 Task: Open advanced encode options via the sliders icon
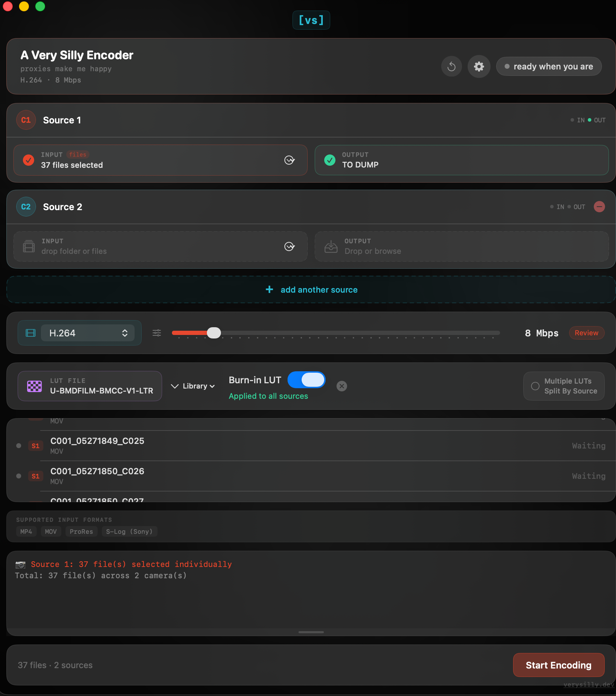(x=156, y=332)
